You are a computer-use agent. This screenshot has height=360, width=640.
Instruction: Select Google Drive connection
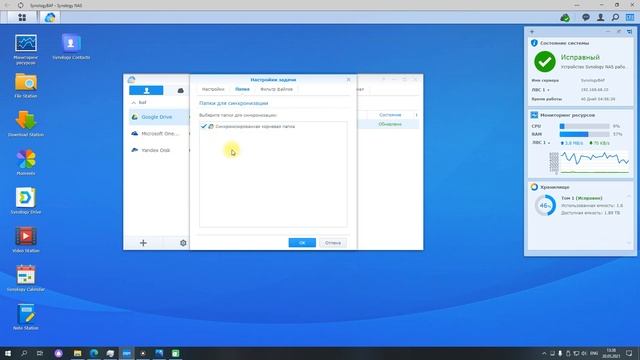pyautogui.click(x=159, y=117)
